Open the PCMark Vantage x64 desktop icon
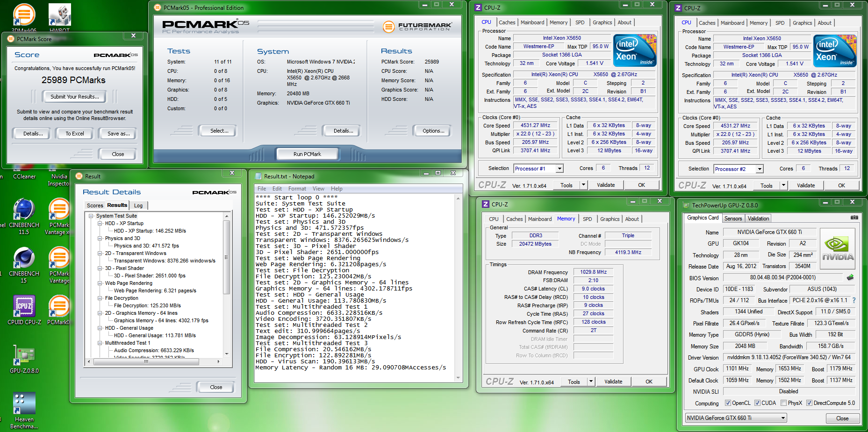The image size is (868, 432). coord(59,216)
